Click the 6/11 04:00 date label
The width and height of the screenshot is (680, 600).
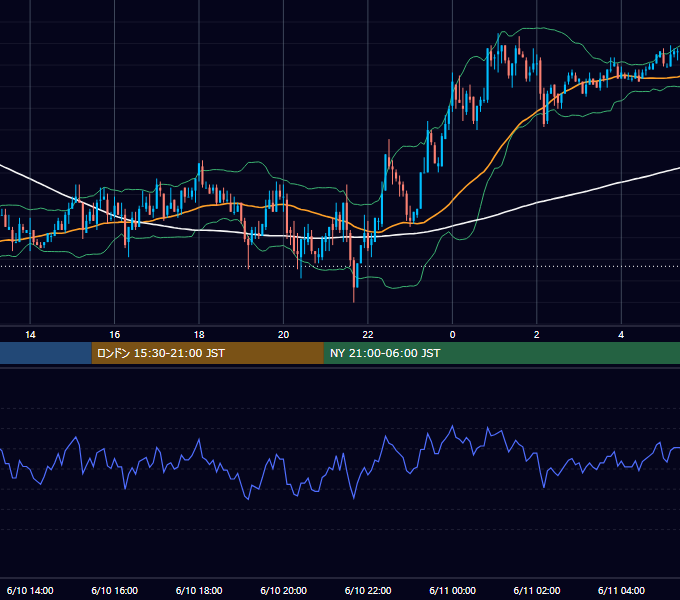(621, 590)
